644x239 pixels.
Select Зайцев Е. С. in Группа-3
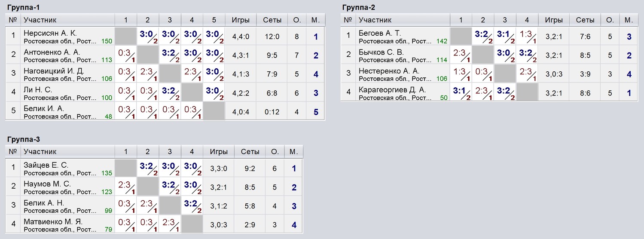point(46,165)
